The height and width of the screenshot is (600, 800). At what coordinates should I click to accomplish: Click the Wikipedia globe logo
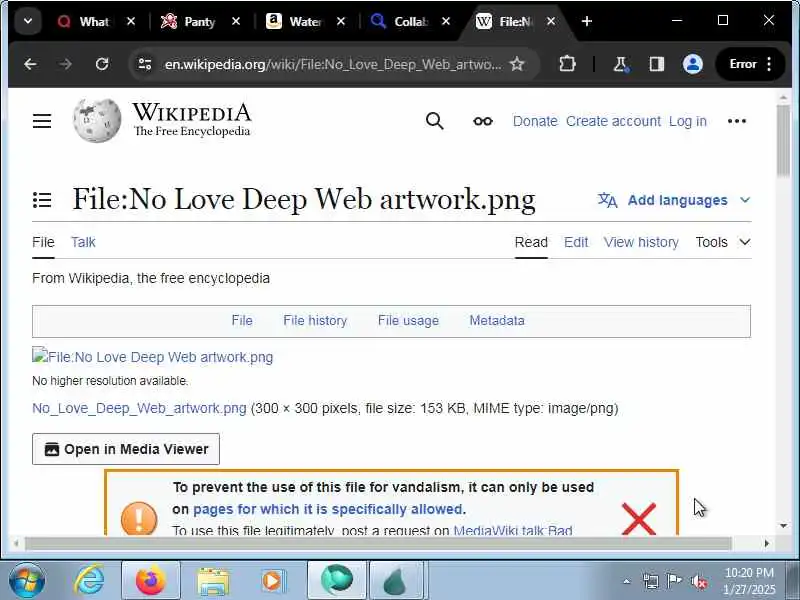(x=97, y=120)
